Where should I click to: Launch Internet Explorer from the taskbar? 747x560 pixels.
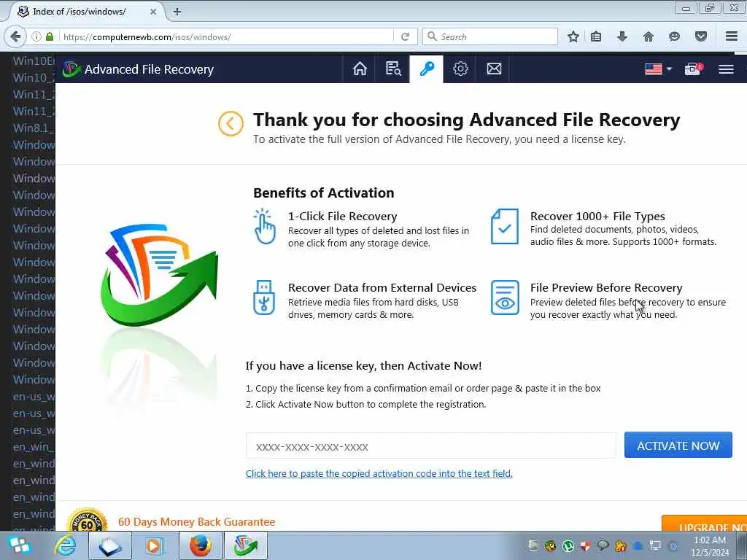65,545
